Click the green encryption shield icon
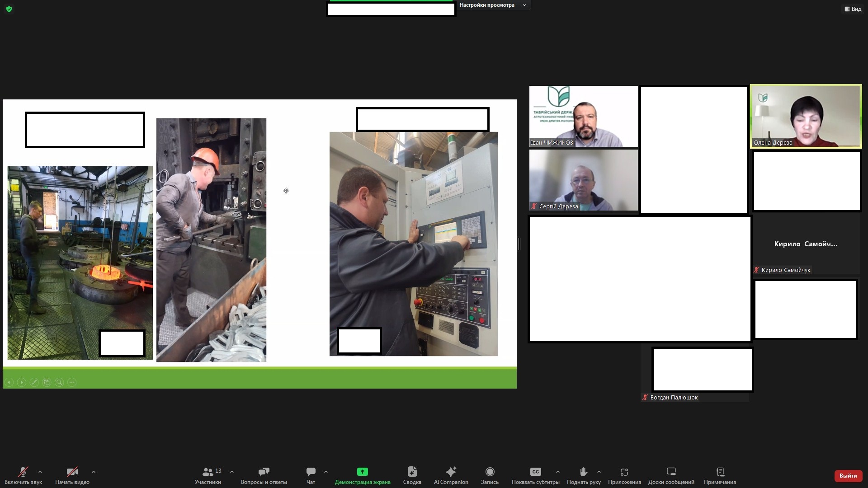The height and width of the screenshot is (488, 868). (9, 9)
